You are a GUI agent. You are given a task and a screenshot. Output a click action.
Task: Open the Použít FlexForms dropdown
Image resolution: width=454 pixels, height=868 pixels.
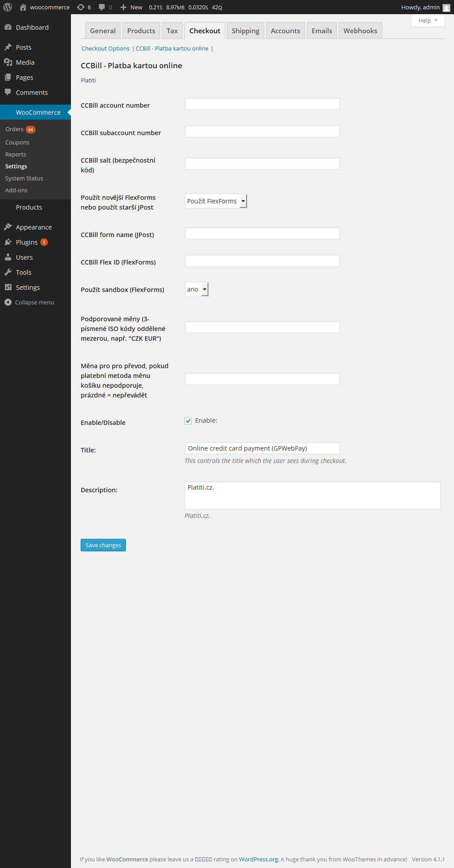(x=216, y=201)
